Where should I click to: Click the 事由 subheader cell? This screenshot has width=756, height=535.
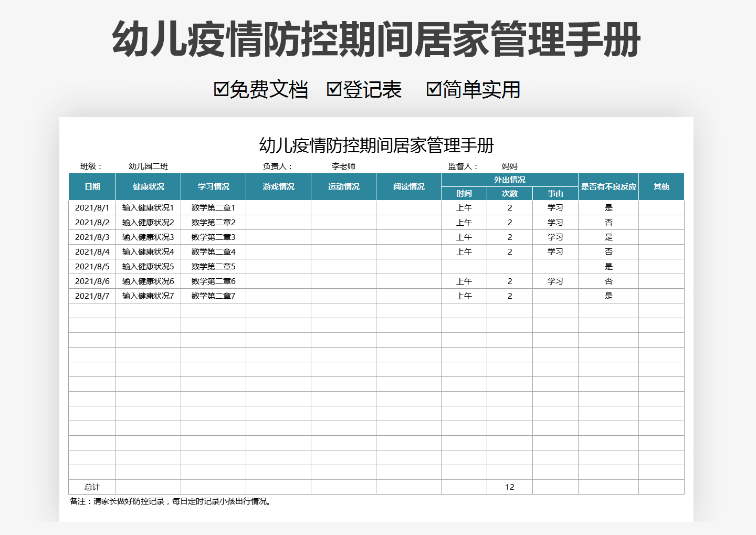554,193
